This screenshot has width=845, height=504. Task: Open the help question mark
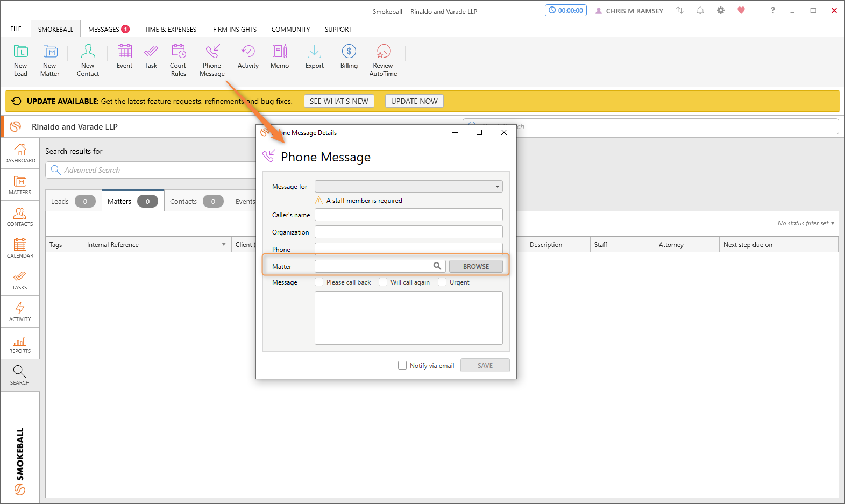pos(773,10)
